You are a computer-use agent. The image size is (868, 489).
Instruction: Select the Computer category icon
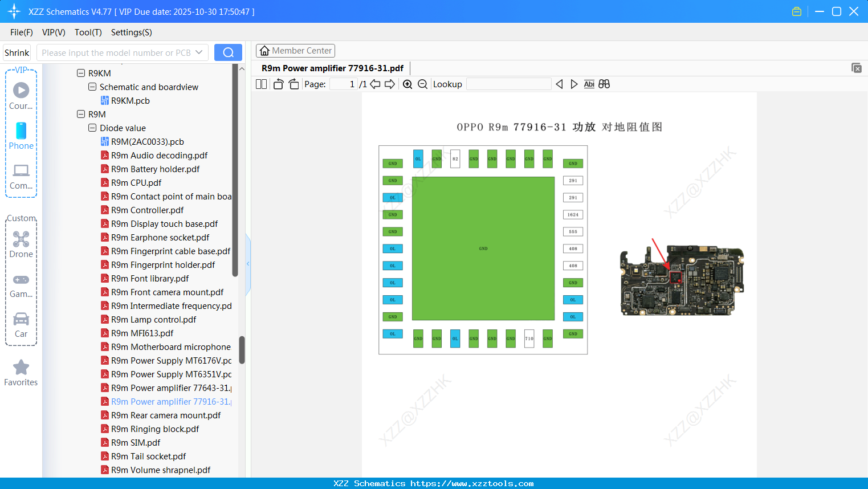coord(21,176)
